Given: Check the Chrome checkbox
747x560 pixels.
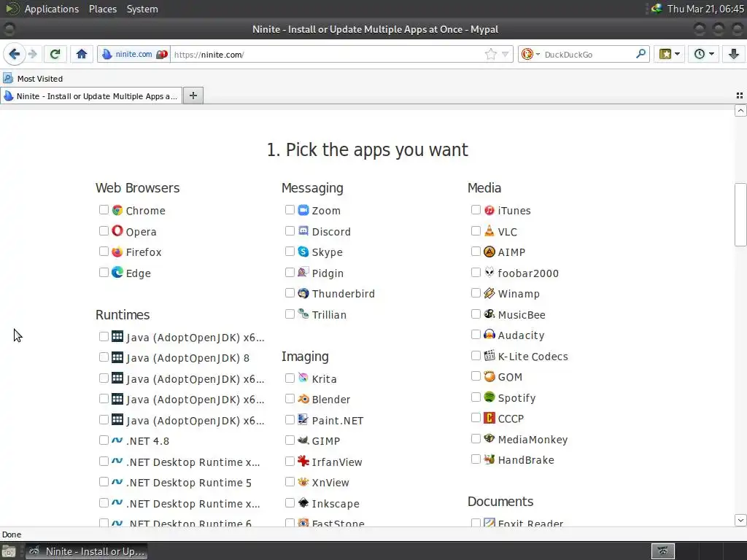Looking at the screenshot, I should [x=104, y=209].
